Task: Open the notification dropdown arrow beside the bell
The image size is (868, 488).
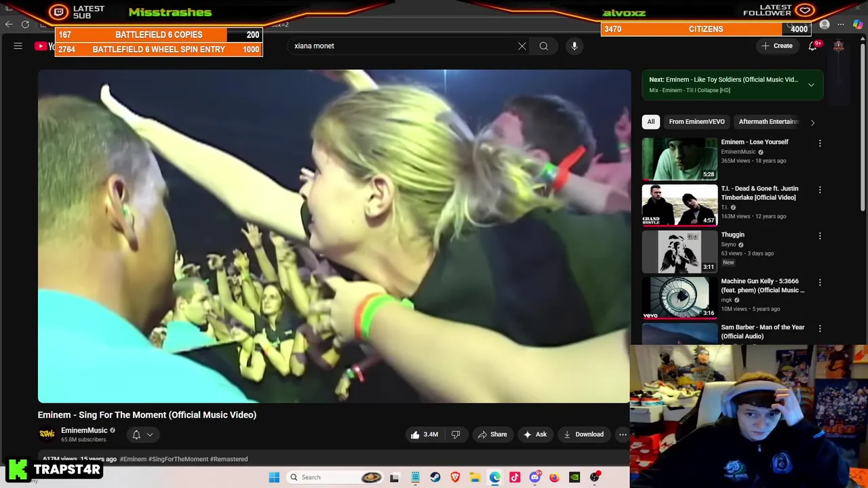Action: 150,434
